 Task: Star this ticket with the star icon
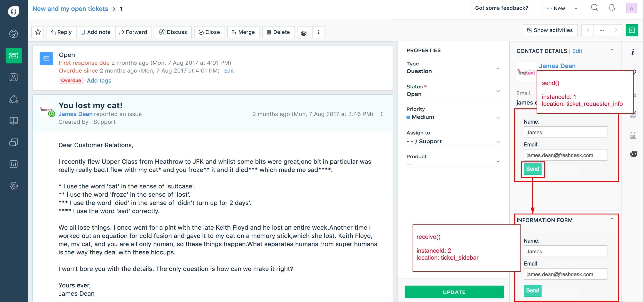[38, 32]
